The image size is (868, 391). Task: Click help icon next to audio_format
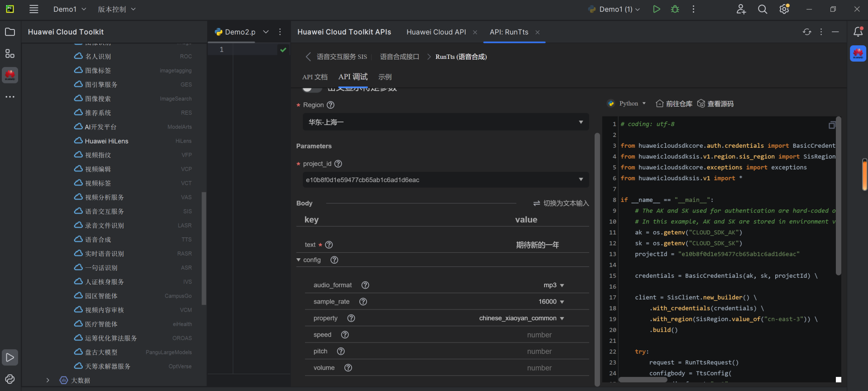pyautogui.click(x=365, y=285)
